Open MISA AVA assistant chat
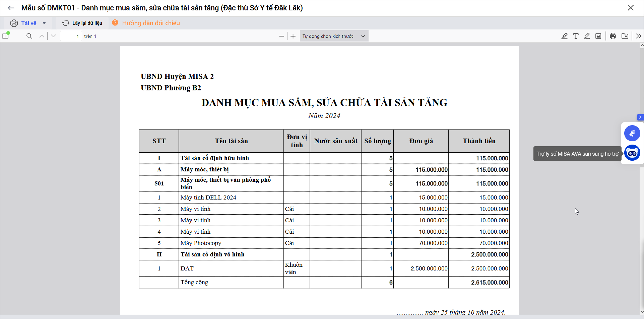 point(632,153)
